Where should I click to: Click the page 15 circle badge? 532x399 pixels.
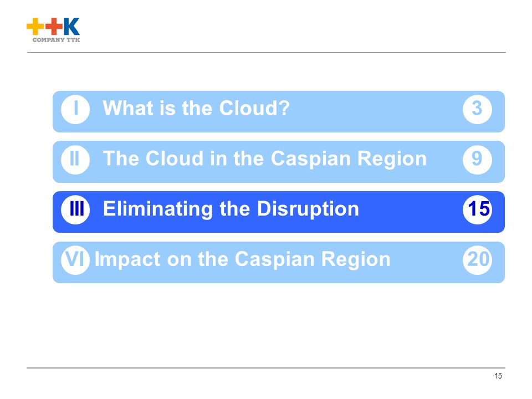477,209
